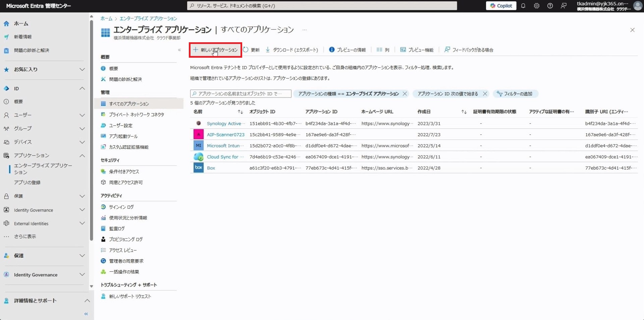Open the settings gear icon
644x320 pixels.
point(536,6)
